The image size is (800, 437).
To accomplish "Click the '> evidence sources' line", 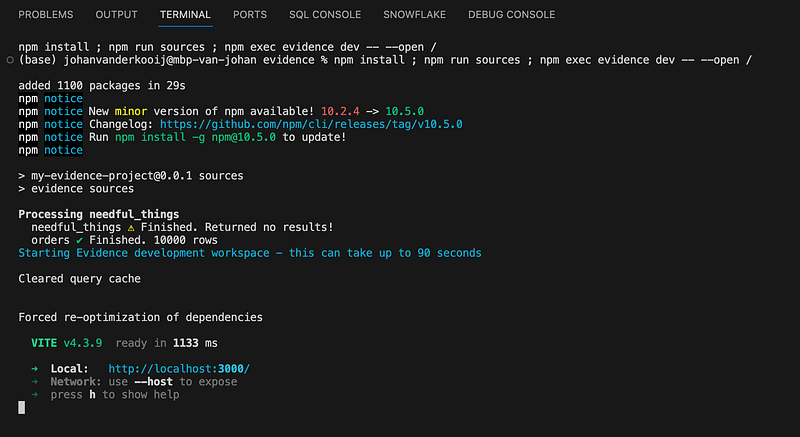I will point(76,189).
